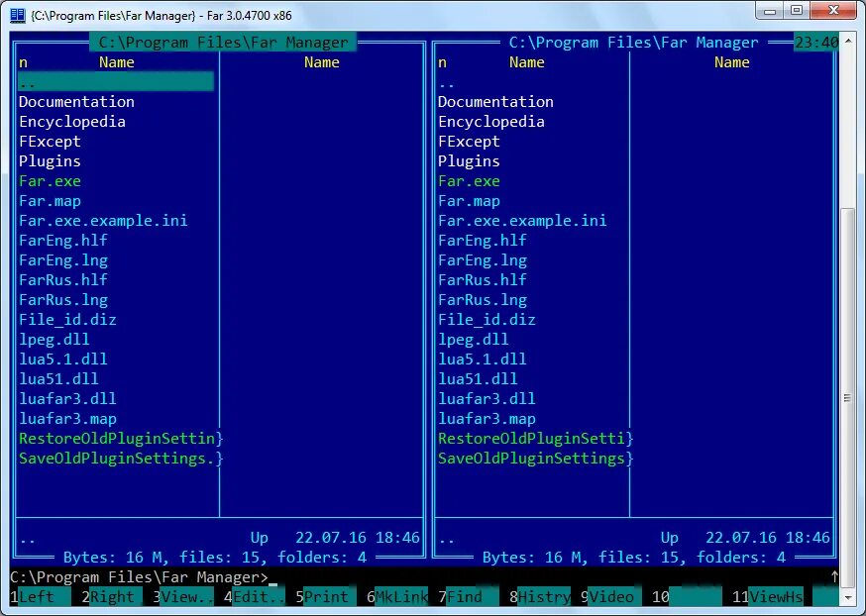Screen dimensions: 866x616
Task: Select the Documentation folder in the right panel
Action: pyautogui.click(x=495, y=102)
